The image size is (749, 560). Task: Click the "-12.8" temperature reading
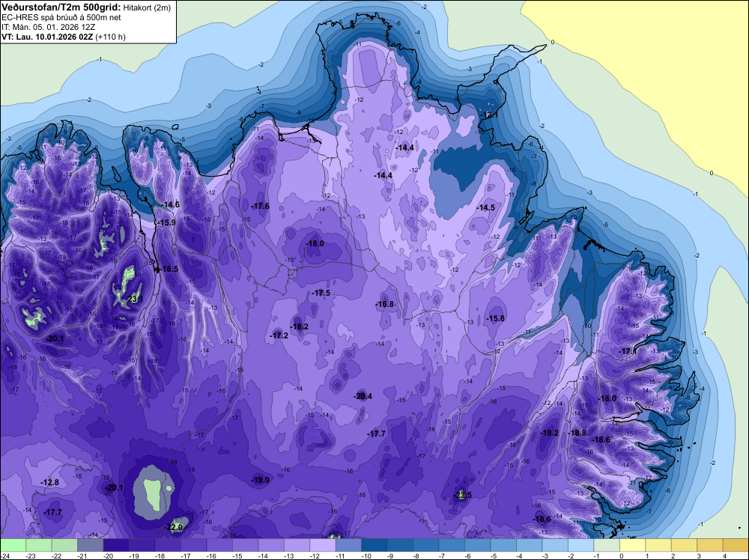click(x=49, y=482)
